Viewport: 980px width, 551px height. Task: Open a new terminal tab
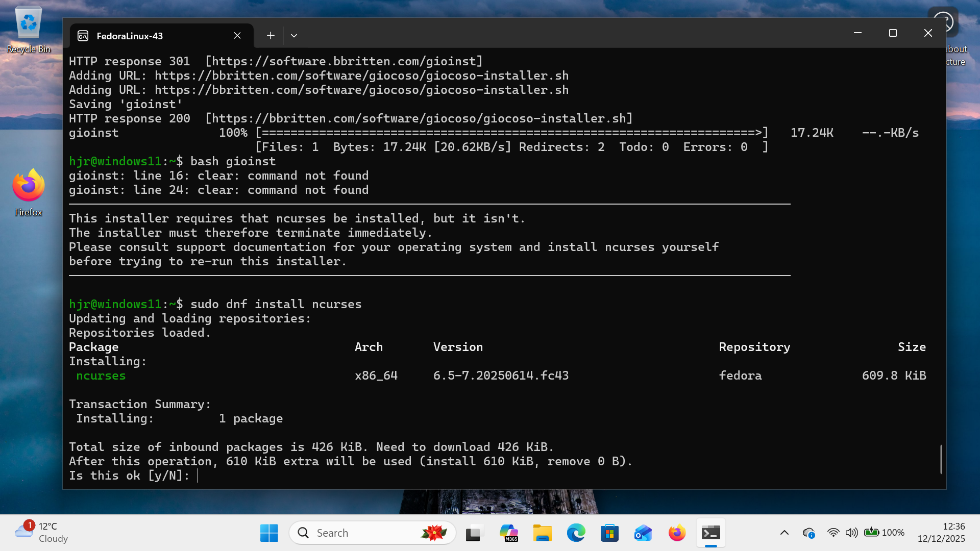(x=271, y=36)
